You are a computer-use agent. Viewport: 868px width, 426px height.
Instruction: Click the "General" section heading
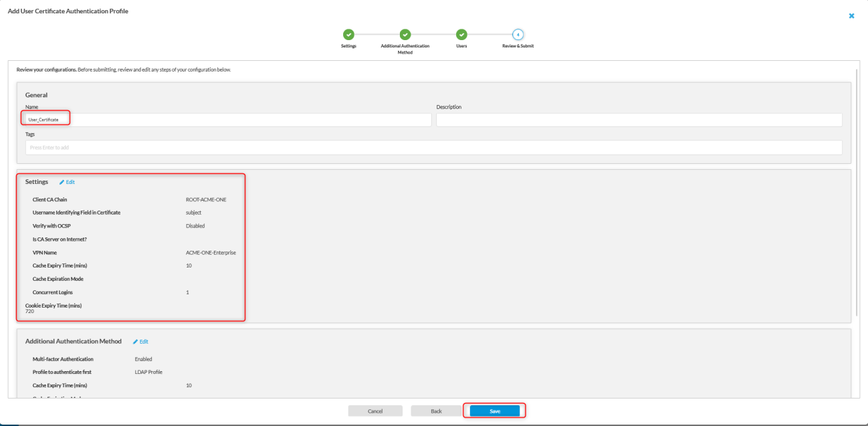pos(37,95)
